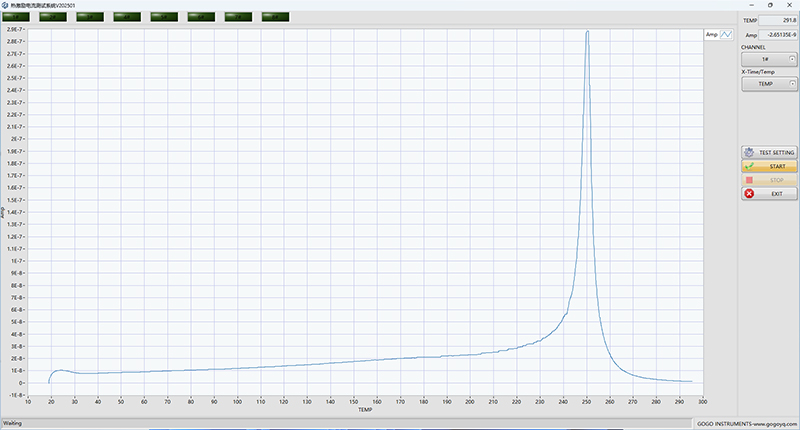
Task: Click the CHANNEL dropdown arrow
Action: click(x=791, y=60)
